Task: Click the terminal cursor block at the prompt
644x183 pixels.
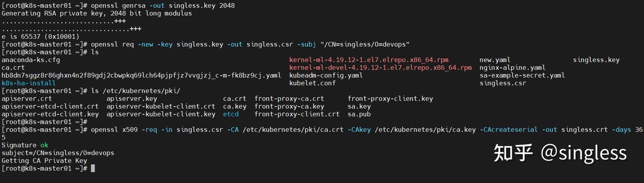Action: [93, 168]
